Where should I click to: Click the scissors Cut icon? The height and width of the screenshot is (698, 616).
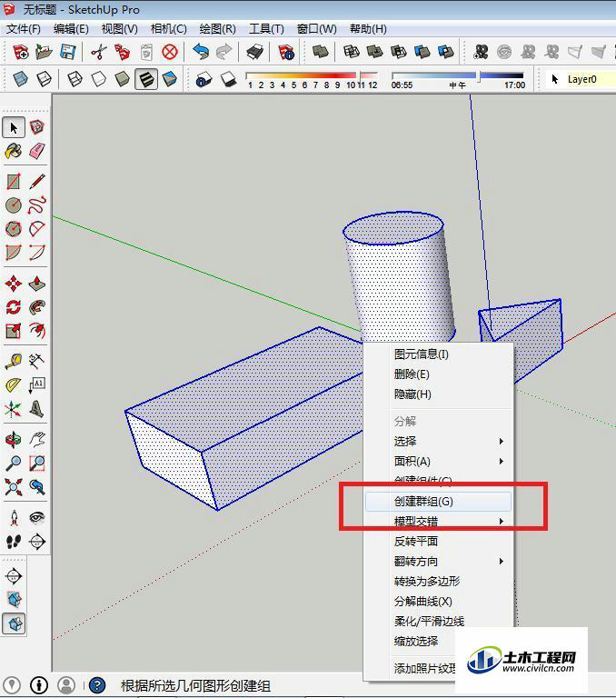[98, 52]
